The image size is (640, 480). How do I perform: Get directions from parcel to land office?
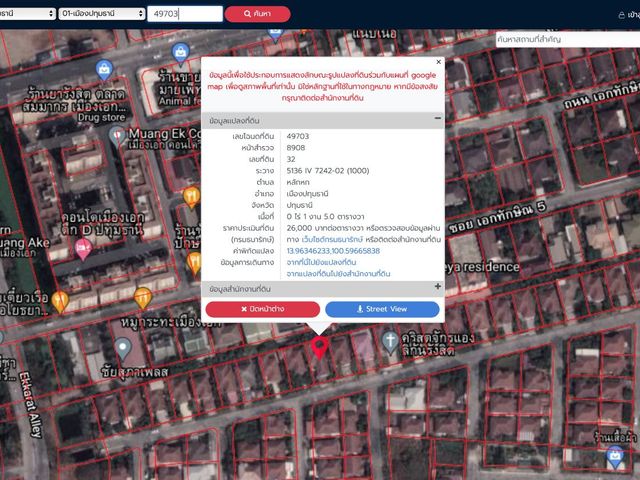click(x=338, y=273)
